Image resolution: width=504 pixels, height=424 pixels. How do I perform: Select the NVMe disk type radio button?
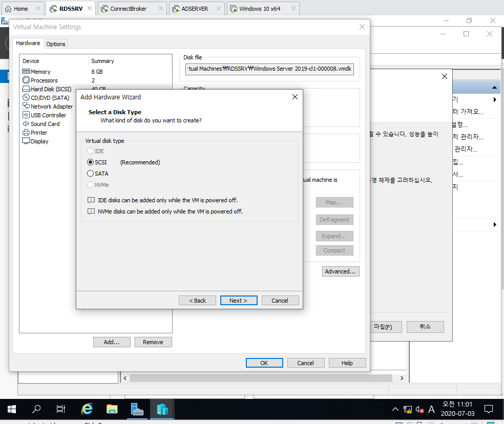[x=90, y=184]
